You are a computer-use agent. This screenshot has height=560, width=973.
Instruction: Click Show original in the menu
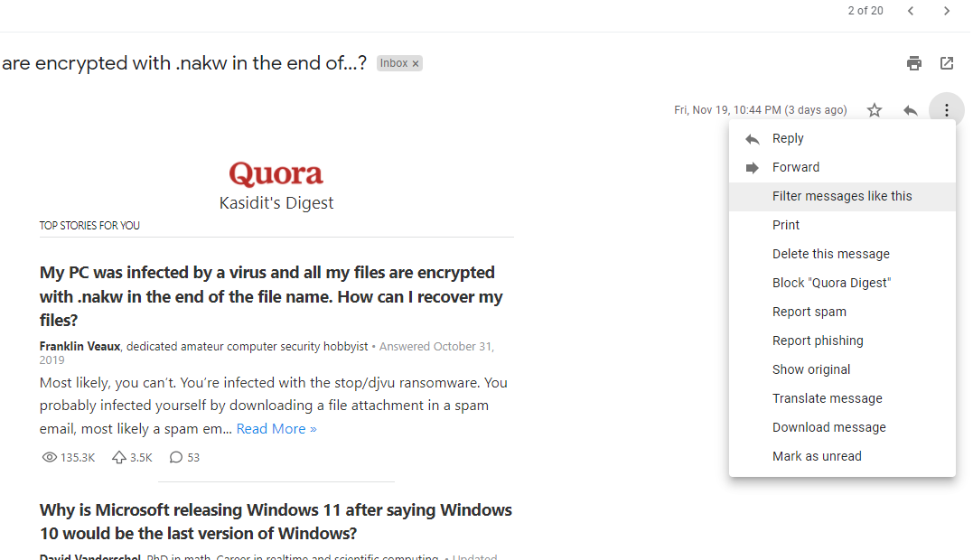tap(811, 369)
